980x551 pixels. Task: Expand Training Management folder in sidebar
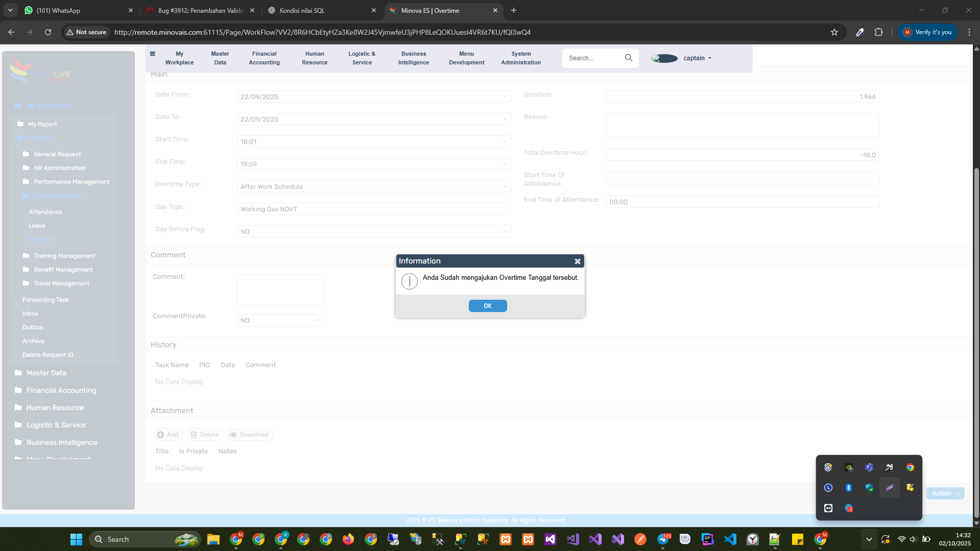(x=64, y=256)
